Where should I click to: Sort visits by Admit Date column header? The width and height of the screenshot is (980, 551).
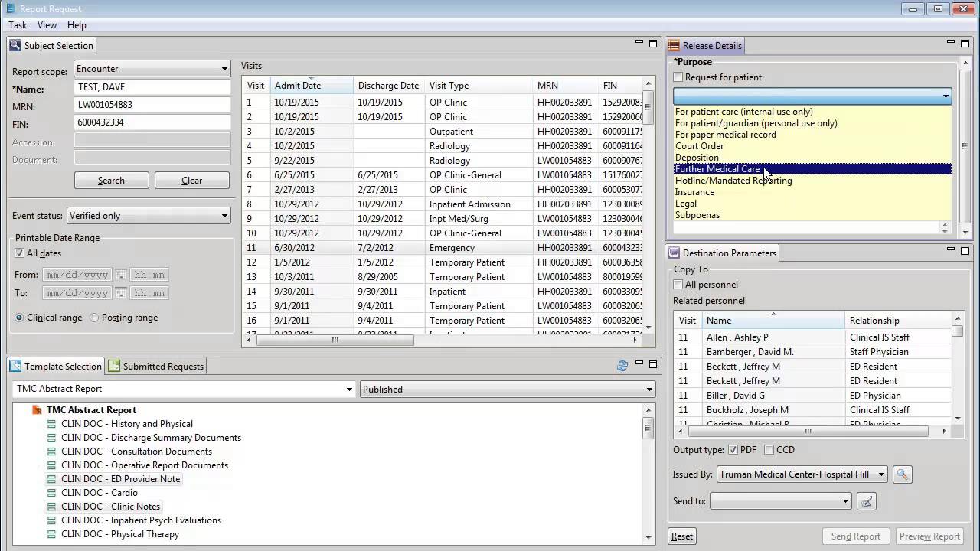click(x=312, y=86)
